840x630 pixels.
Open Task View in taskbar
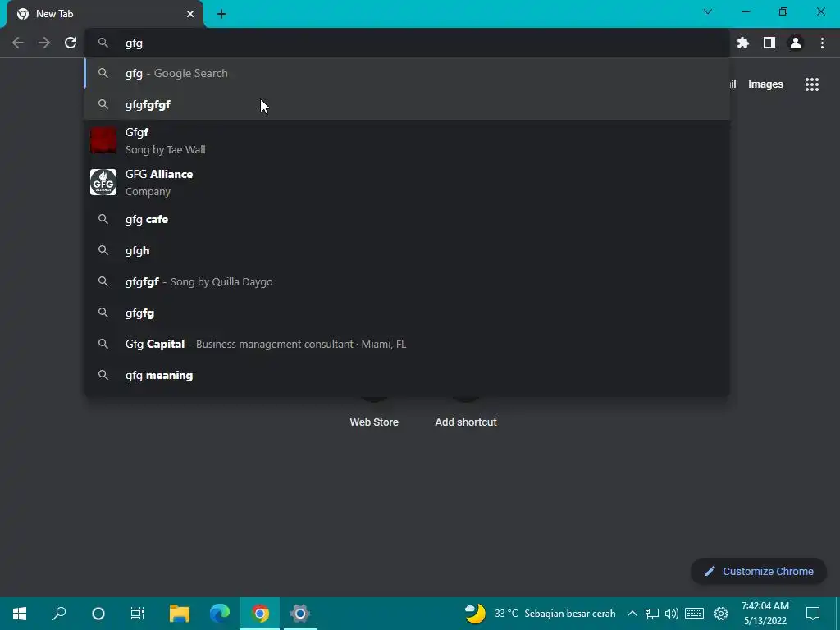(x=138, y=614)
